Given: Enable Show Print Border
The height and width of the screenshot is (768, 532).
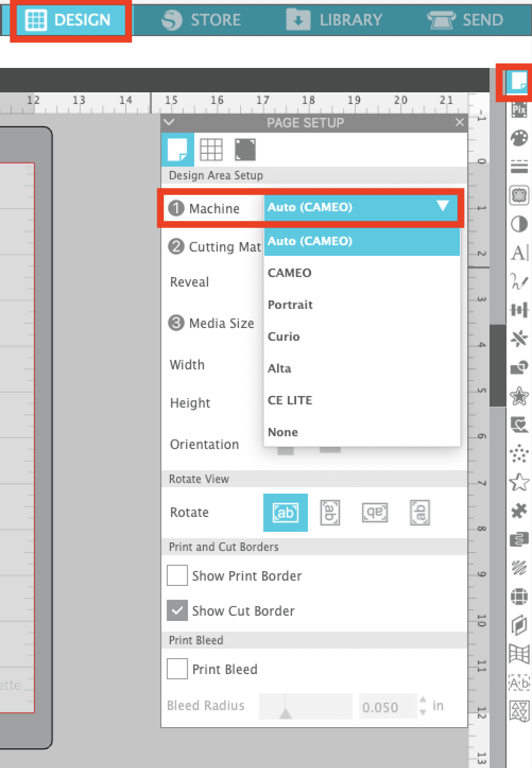Looking at the screenshot, I should pos(177,575).
